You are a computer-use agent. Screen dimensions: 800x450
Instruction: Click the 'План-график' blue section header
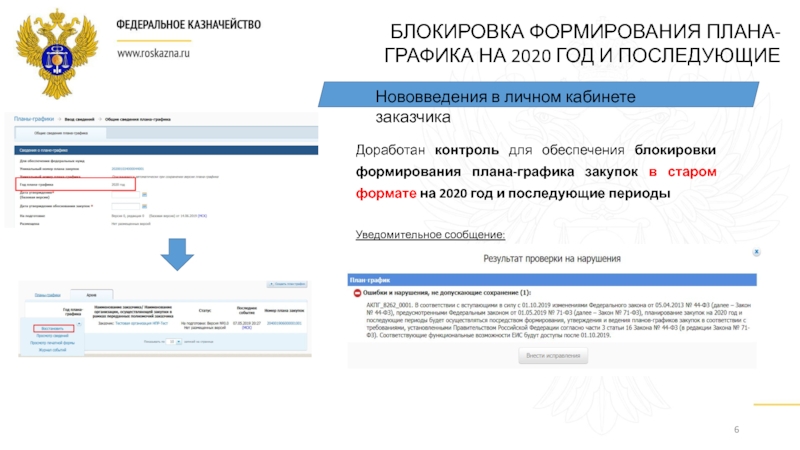(552, 280)
